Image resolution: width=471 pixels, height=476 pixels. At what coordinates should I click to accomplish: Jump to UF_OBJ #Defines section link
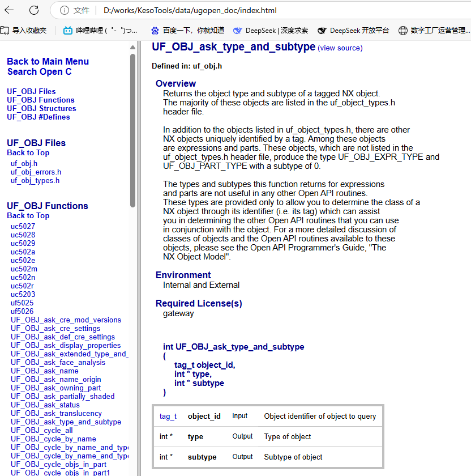(x=38, y=117)
